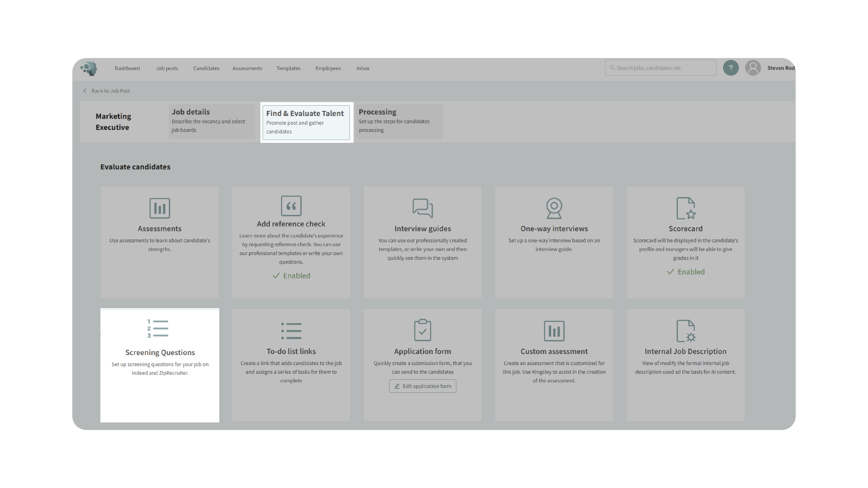Switch to the Job details tab

212,121
